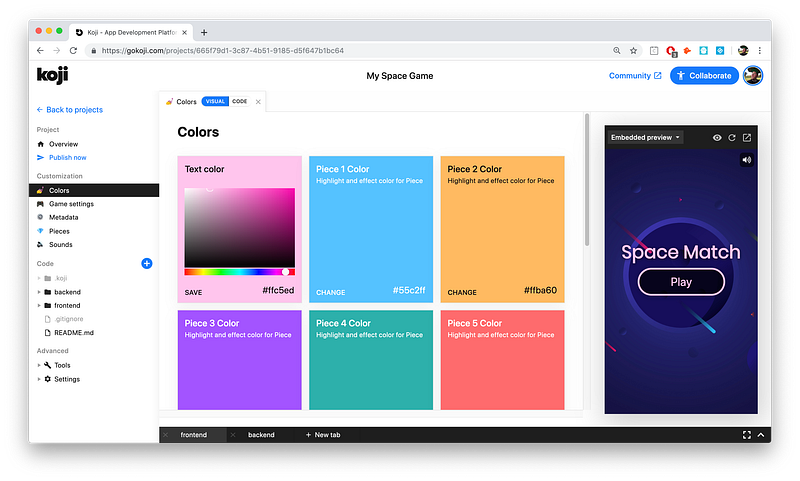
Task: Go Back to projects
Action: pyautogui.click(x=69, y=110)
